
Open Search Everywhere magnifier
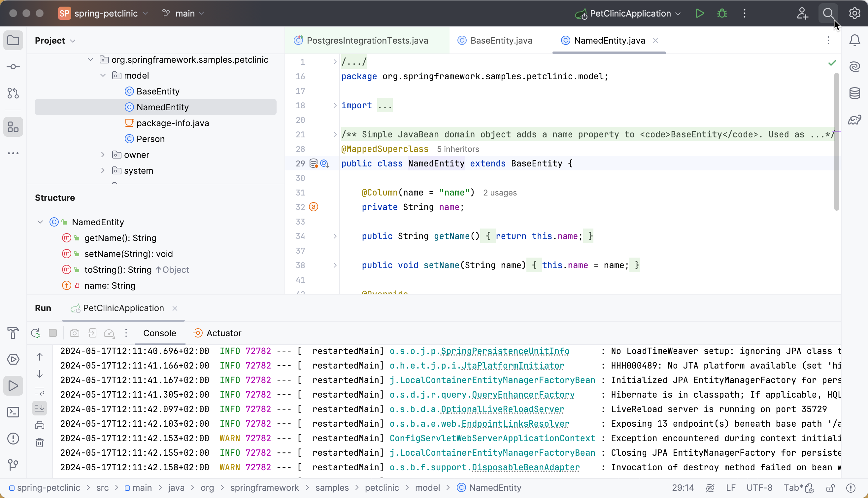(828, 13)
